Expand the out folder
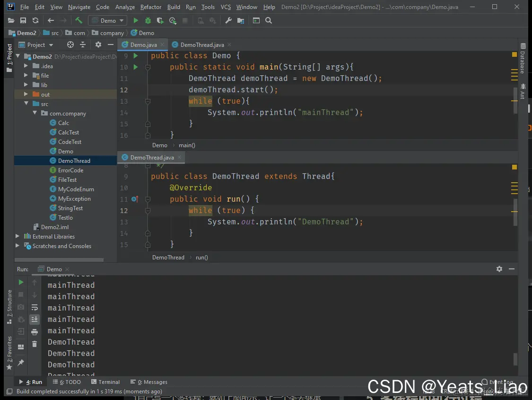532x400 pixels. (x=26, y=94)
